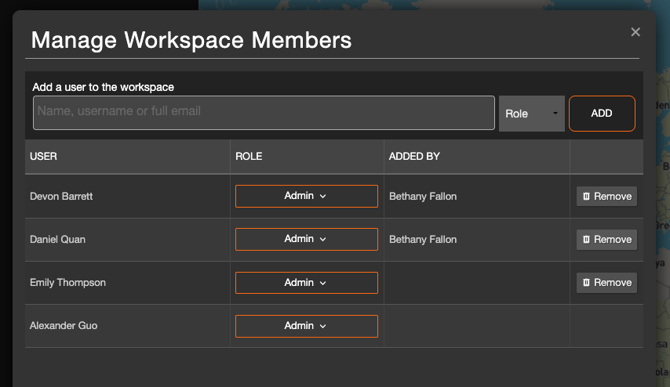This screenshot has height=387, width=670.
Task: Change Alexander Guo's Admin role dropdown
Action: (306, 326)
